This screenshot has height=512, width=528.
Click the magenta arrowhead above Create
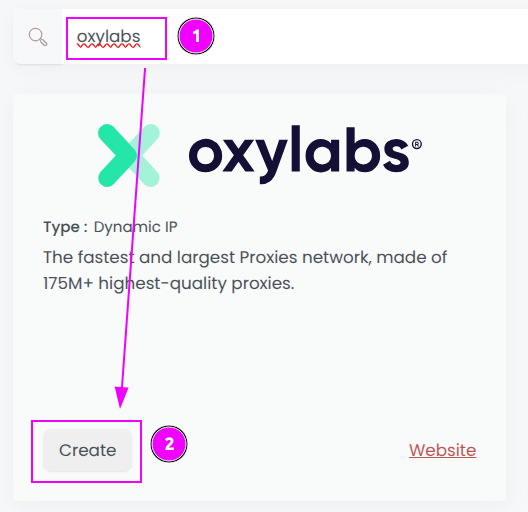coord(121,397)
